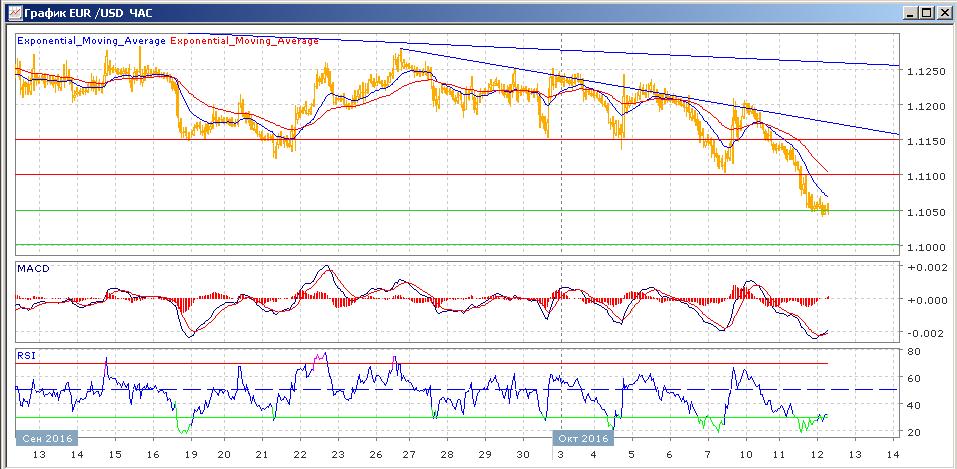This screenshot has height=469, width=957.
Task: Minimize the EUR/USD chart window
Action: pyautogui.click(x=911, y=12)
